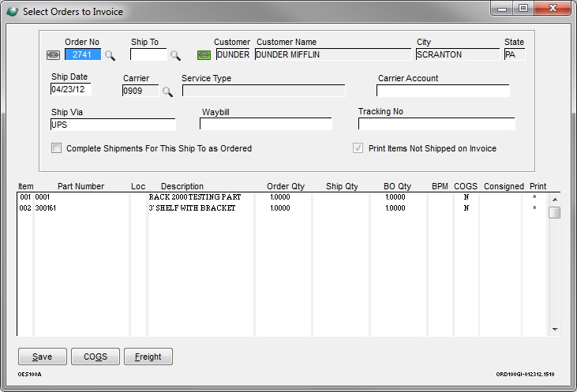The width and height of the screenshot is (577, 392).
Task: Click the Freight button
Action: pyautogui.click(x=148, y=357)
